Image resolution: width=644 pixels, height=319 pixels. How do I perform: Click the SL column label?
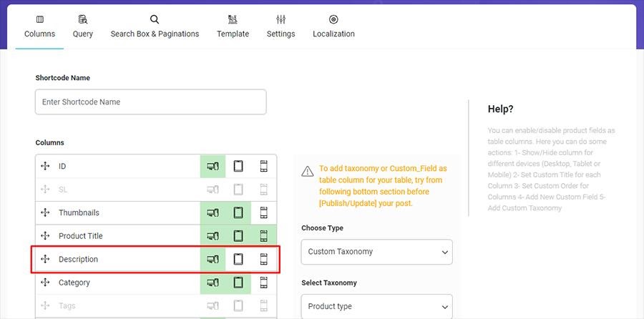click(x=63, y=190)
